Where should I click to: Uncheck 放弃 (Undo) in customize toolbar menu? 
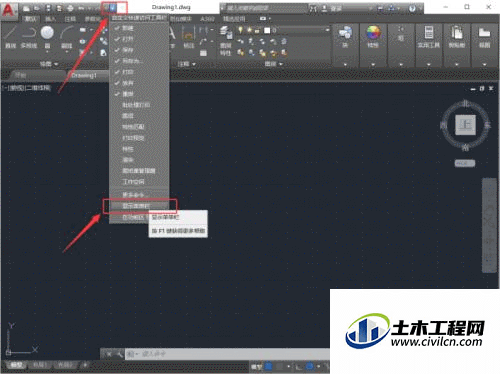coord(139,83)
